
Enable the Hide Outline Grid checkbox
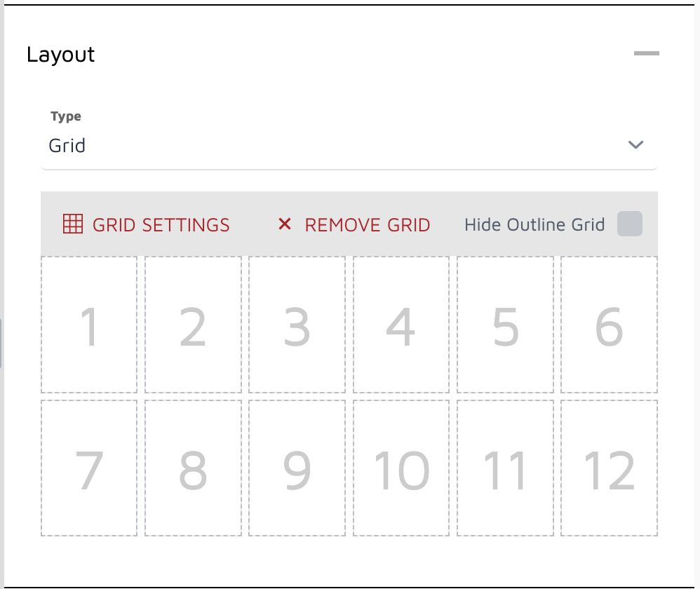point(631,224)
